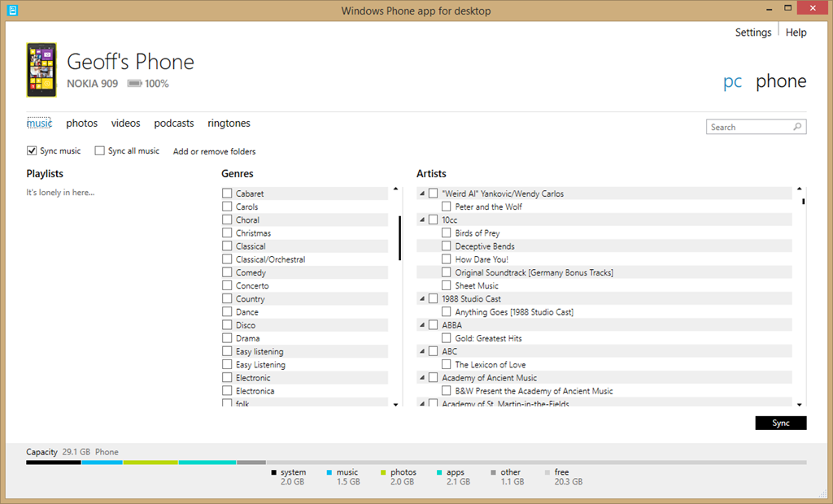The image size is (833, 504).
Task: Click Add or remove folders link
Action: (x=214, y=151)
